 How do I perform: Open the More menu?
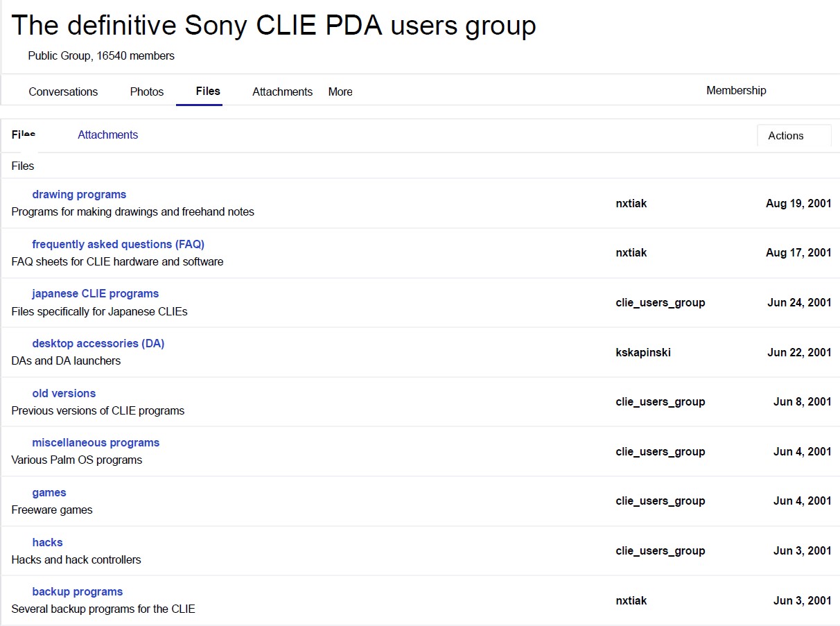click(340, 92)
